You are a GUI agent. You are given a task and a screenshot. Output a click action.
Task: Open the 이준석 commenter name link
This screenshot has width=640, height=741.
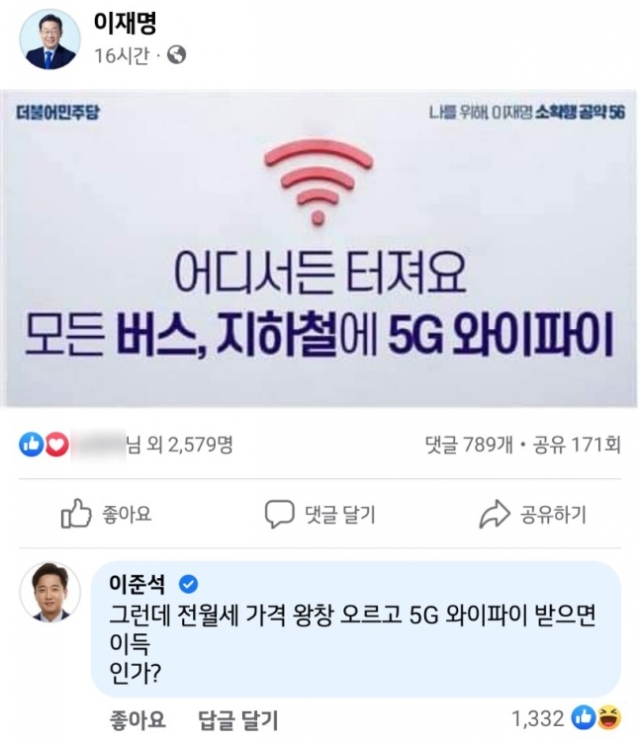(x=137, y=584)
